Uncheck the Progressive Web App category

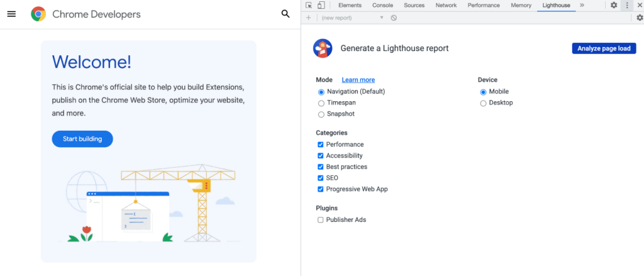(320, 189)
